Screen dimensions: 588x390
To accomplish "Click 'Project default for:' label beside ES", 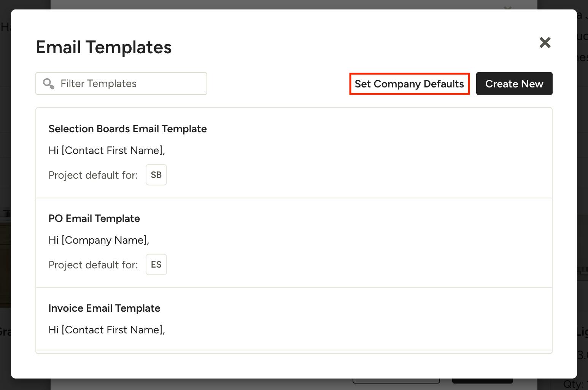I will pyautogui.click(x=93, y=265).
